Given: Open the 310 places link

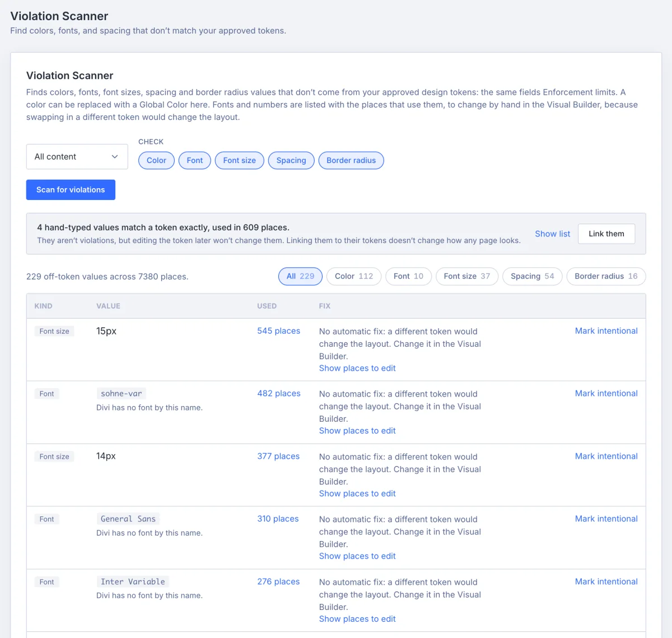Looking at the screenshot, I should [x=278, y=519].
